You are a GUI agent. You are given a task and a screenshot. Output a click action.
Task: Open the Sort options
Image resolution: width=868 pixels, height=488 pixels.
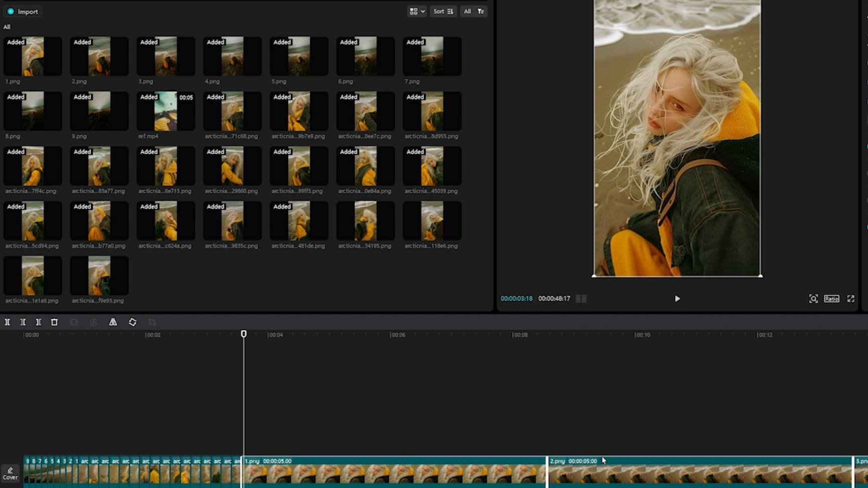pos(443,11)
